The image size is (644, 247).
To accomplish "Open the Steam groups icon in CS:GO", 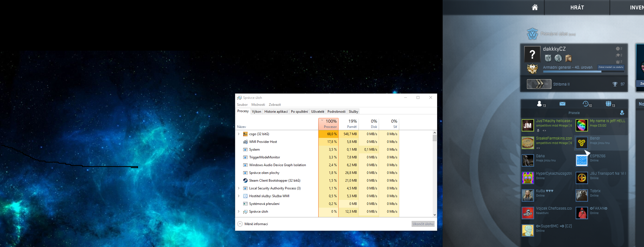I will click(608, 104).
